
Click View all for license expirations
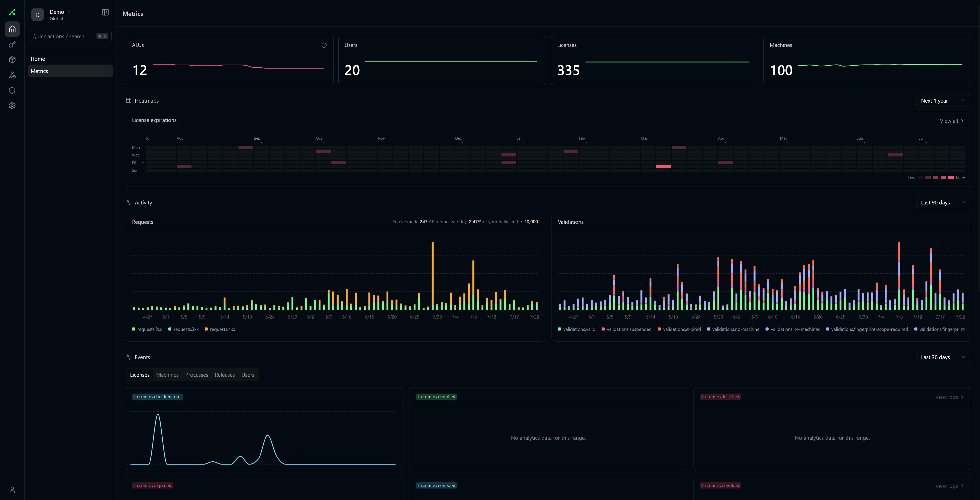point(951,121)
